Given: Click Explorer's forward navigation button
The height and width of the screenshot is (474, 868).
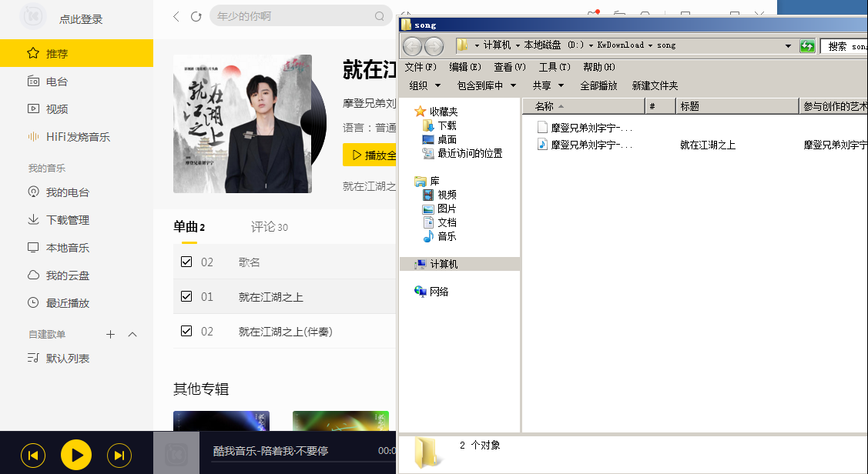Looking at the screenshot, I should (434, 46).
